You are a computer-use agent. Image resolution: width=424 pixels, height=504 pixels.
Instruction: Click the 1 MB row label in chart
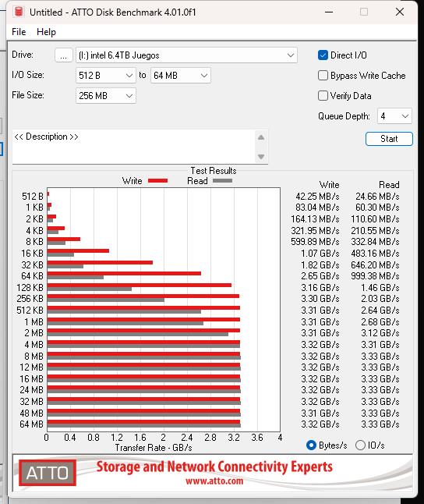[34, 322]
